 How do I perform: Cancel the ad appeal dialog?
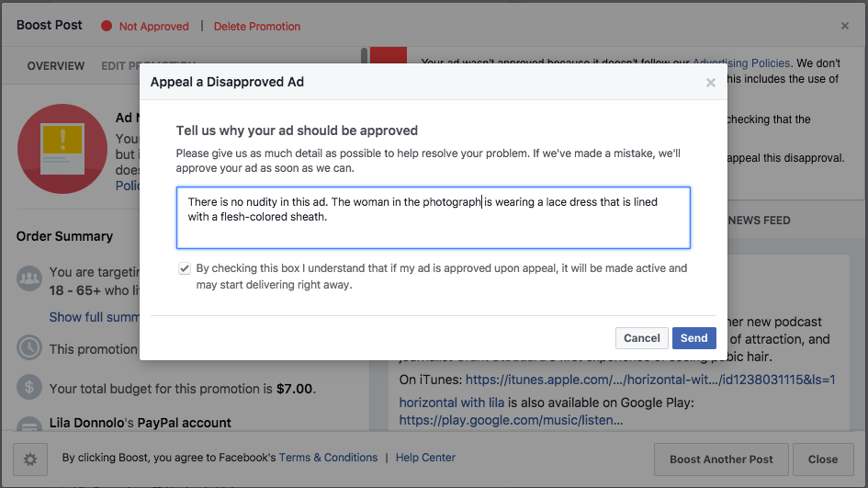pos(642,338)
